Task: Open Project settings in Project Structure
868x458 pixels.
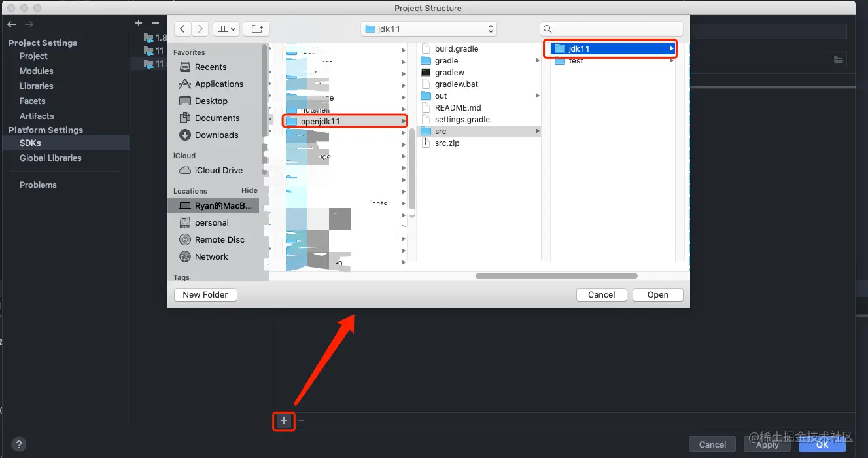Action: [x=33, y=56]
